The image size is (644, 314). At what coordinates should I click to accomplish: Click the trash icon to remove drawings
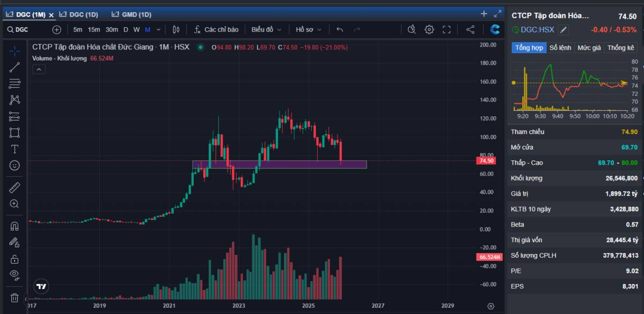[14, 297]
